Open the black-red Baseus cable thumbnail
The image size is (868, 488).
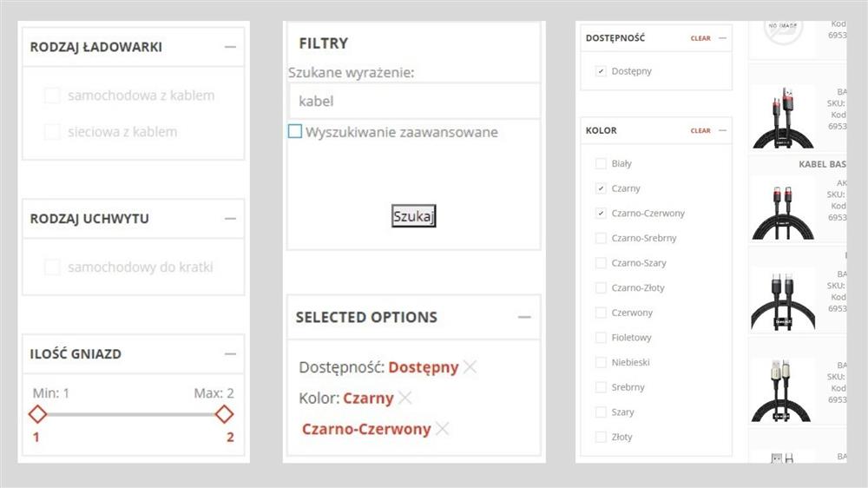point(782,117)
